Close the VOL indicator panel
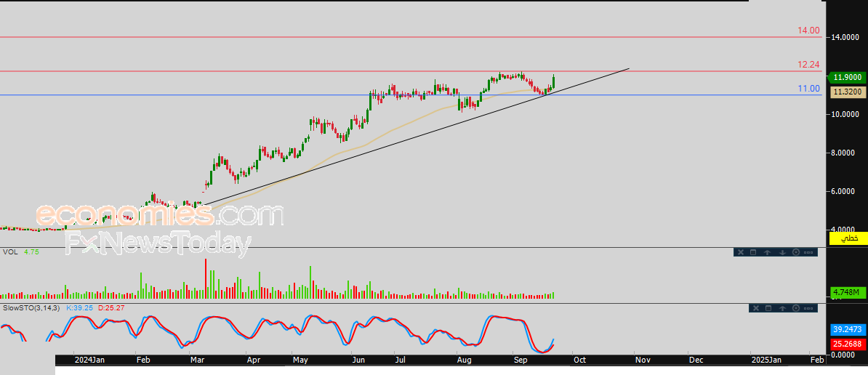Screen dimensions: 868x375 click(741, 252)
